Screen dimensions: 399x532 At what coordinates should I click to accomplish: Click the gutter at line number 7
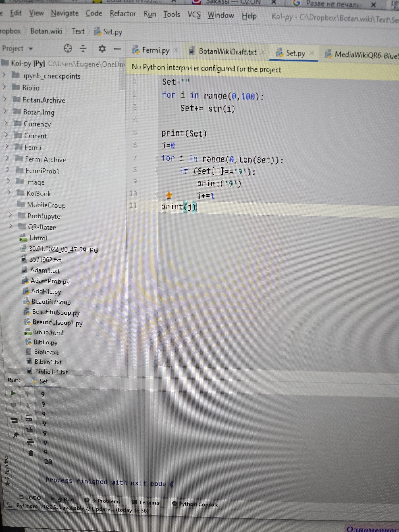tap(135, 157)
